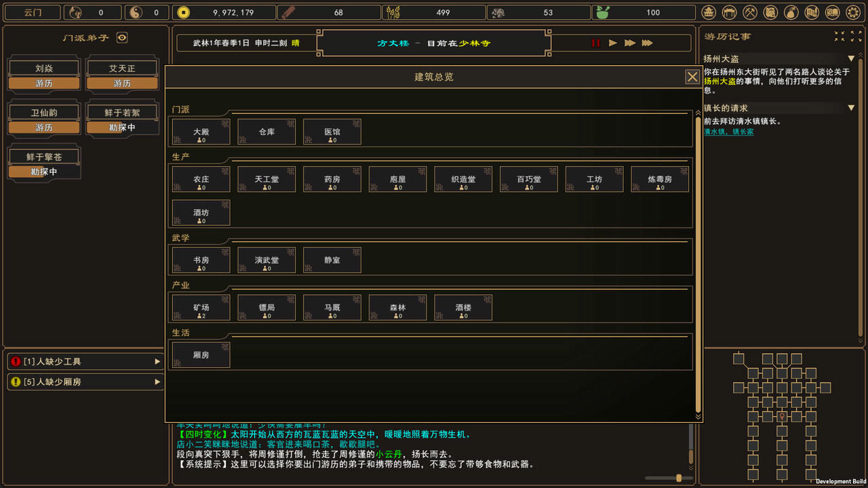Image resolution: width=868 pixels, height=488 pixels.
Task: Adjust the slider below the message log
Action: (x=677, y=479)
